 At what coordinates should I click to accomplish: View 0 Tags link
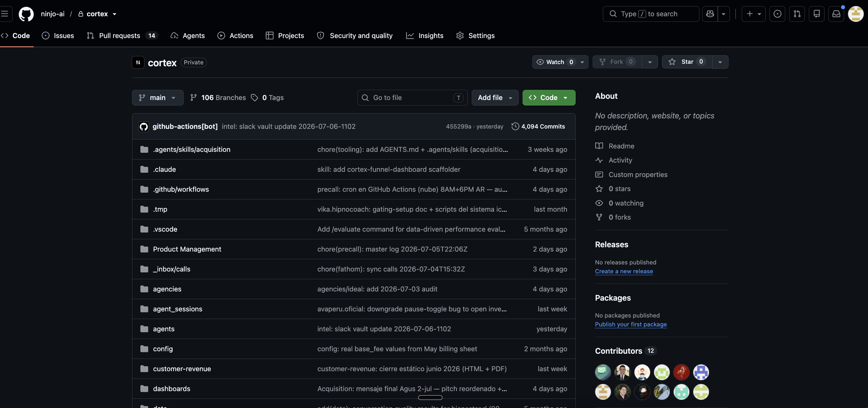(268, 98)
